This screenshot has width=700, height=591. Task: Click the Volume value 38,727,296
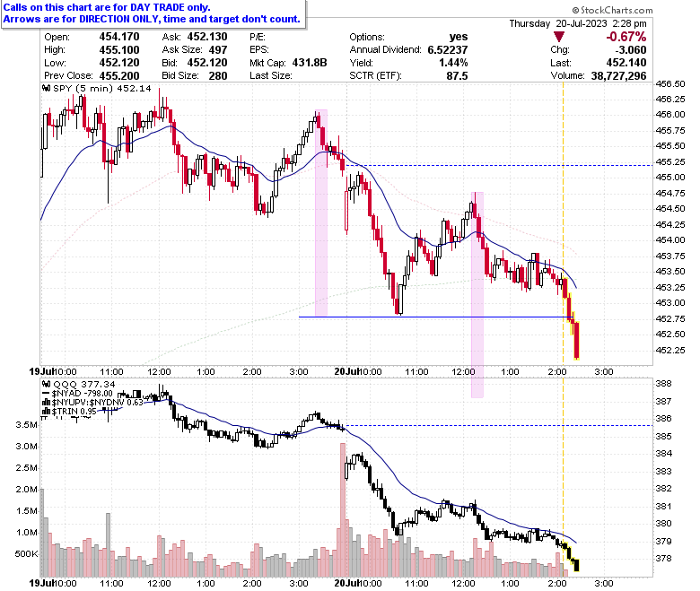618,76
